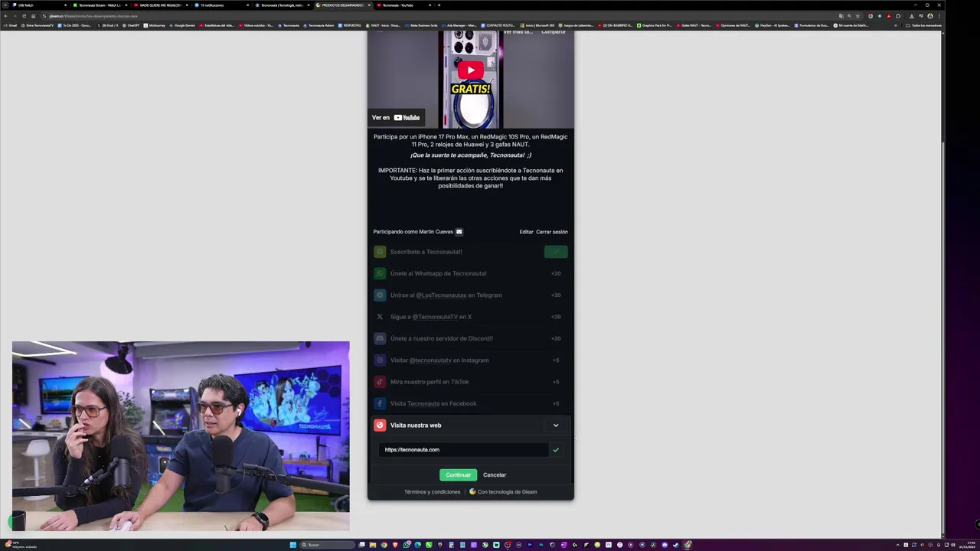
Task: Click the https://tecnonauta.com URL field
Action: [x=463, y=450]
